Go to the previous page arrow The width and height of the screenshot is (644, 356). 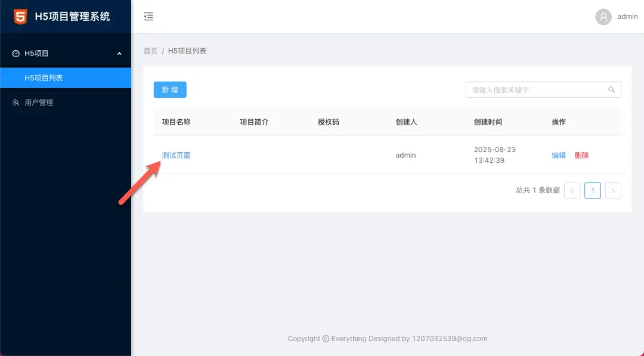point(572,191)
